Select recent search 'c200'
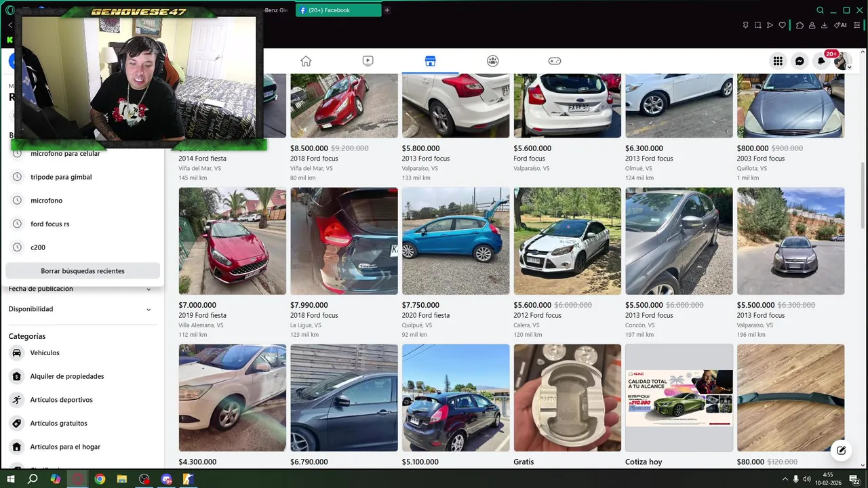The width and height of the screenshot is (868, 488). click(x=83, y=247)
